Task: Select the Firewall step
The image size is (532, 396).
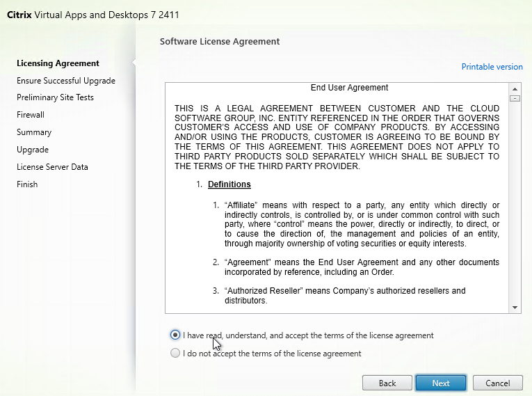Action: [x=31, y=114]
